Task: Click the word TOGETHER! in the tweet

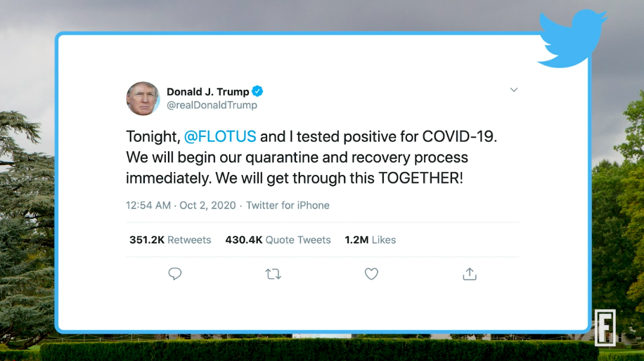Action: (420, 178)
